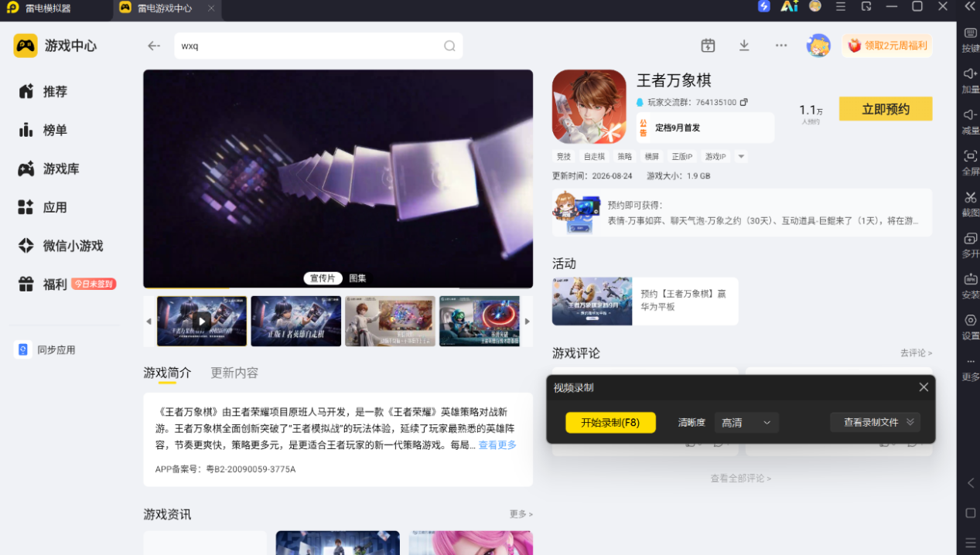Switch to the 雷电游戏中心 tab

166,8
